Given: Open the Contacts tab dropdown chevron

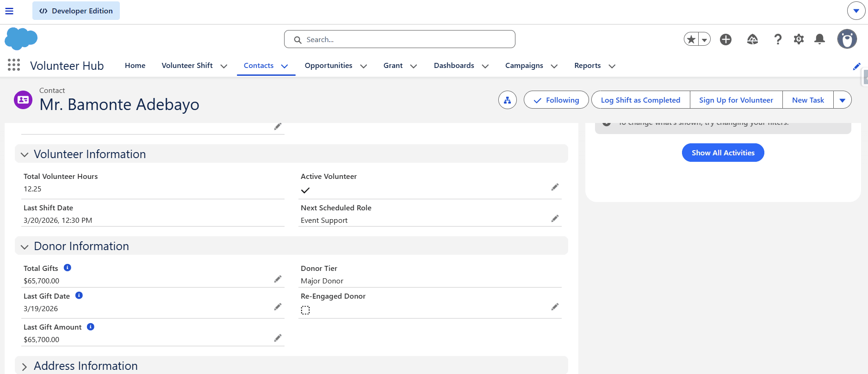Looking at the screenshot, I should tap(285, 66).
